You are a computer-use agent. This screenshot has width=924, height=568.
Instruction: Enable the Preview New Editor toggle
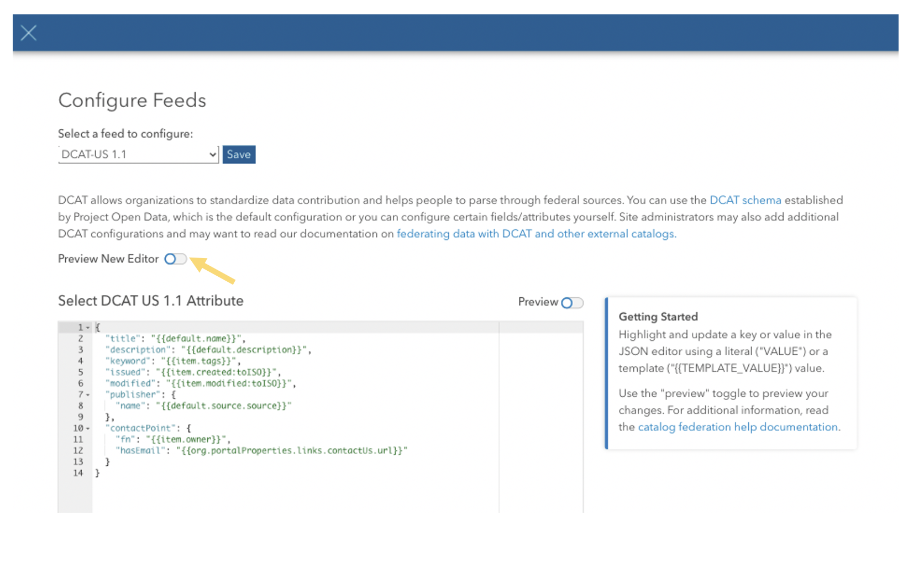[176, 259]
